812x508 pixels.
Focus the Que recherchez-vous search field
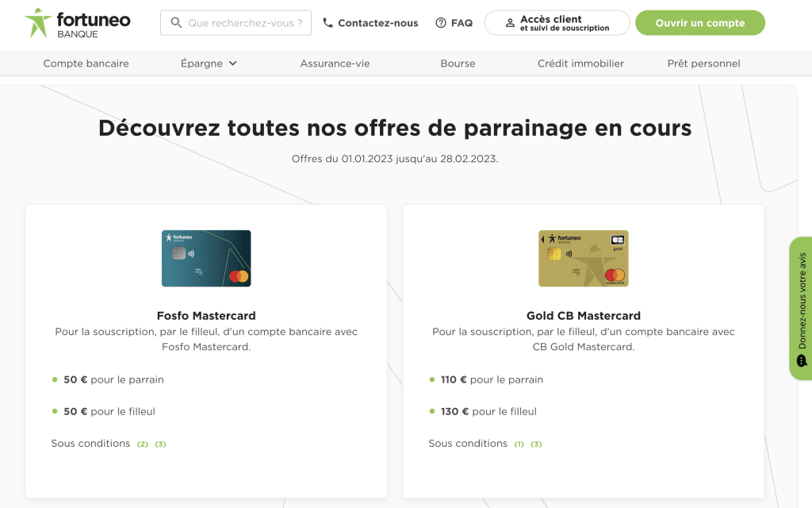pyautogui.click(x=236, y=23)
